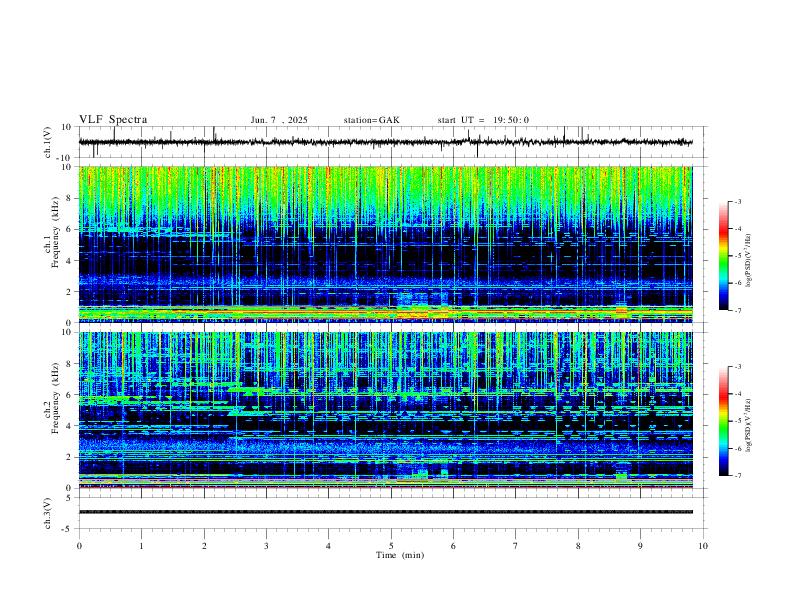Click the x-axis tick label '5'
The image size is (792, 612).
tap(391, 546)
